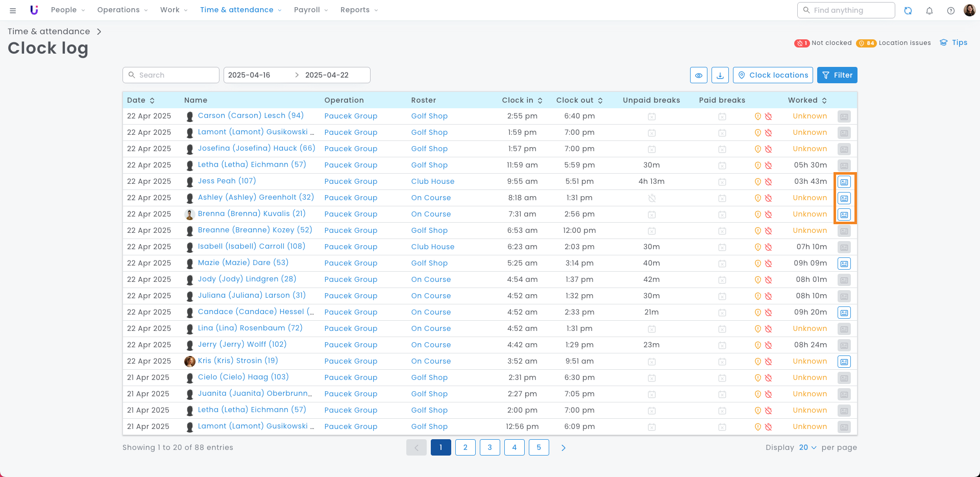Open the hamburger navigation menu
The width and height of the screenshot is (980, 477).
[13, 10]
